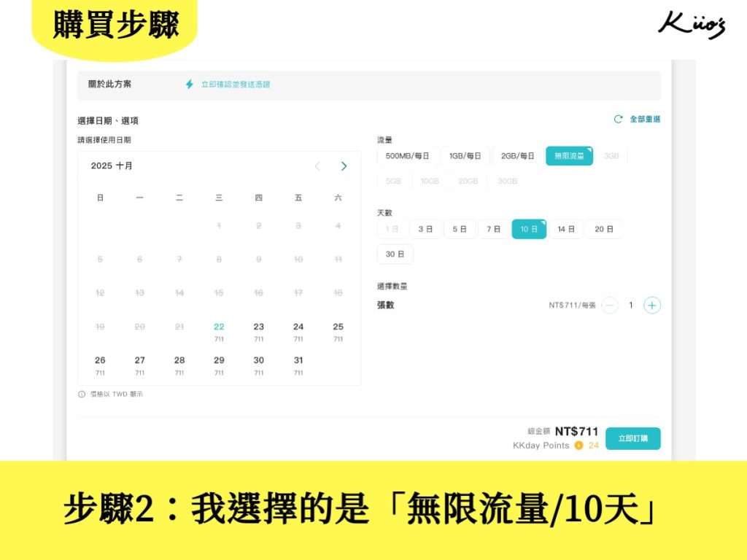Viewport: 747px width, 560px height.
Task: Click the next month arrow in calendar
Action: pyautogui.click(x=344, y=166)
